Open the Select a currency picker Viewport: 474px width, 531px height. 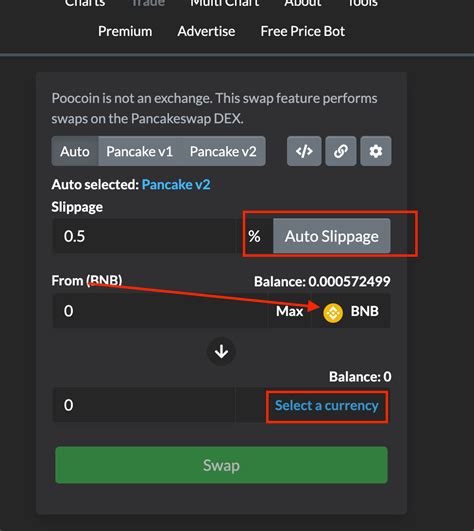(327, 405)
